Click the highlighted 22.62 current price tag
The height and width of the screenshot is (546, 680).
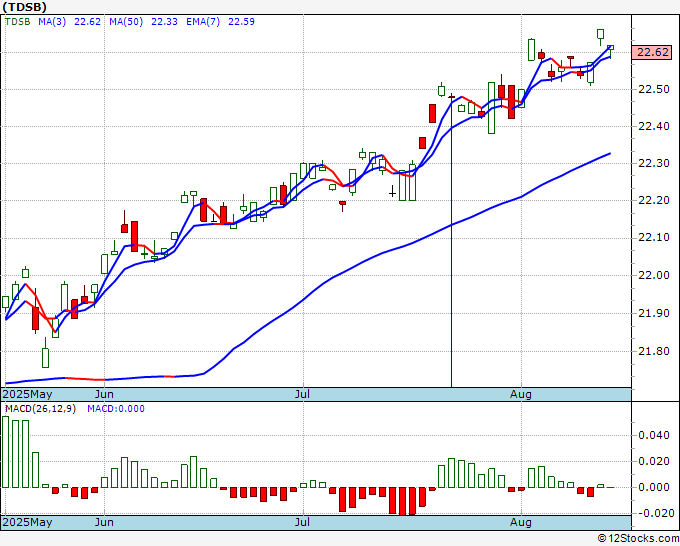coord(653,52)
